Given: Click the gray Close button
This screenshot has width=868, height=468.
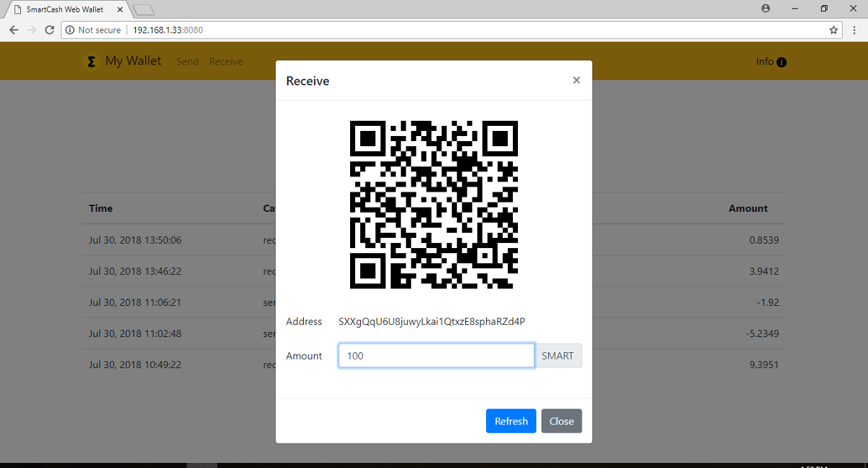Looking at the screenshot, I should click(561, 421).
